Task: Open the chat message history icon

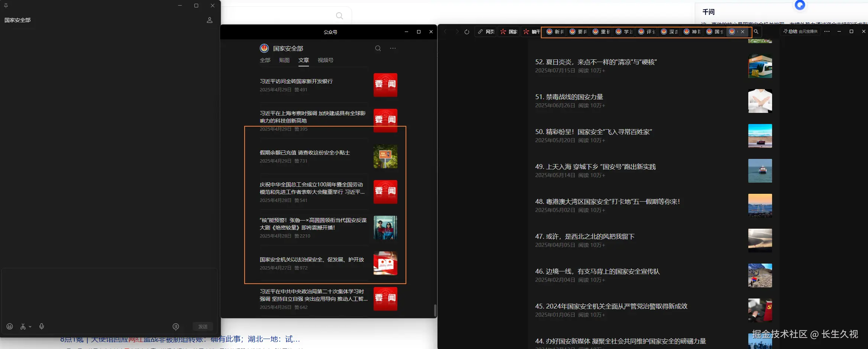Action: [x=176, y=326]
